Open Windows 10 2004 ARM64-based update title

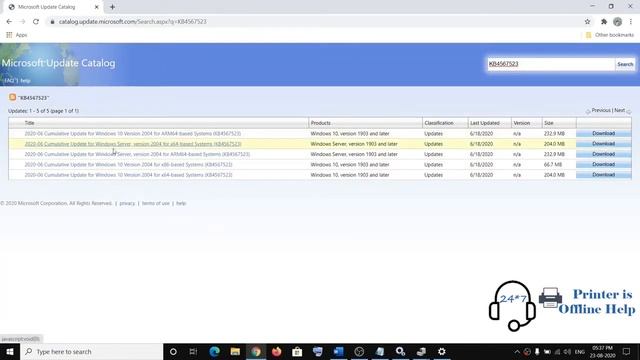coord(133,133)
